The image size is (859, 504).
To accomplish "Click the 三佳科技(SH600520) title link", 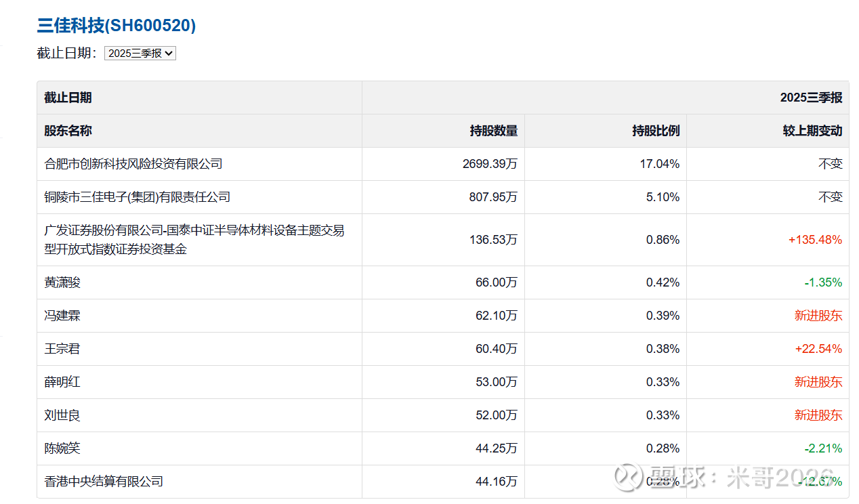I will tap(116, 26).
